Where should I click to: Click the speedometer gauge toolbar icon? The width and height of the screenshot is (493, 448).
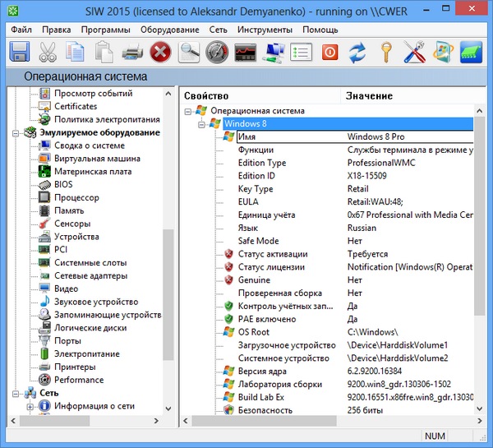pos(218,53)
